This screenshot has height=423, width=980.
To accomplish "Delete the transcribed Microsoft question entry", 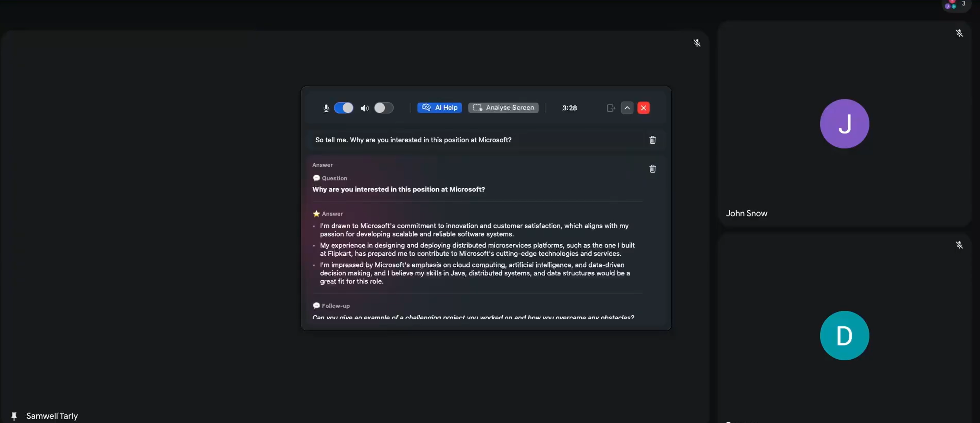I will (x=653, y=140).
